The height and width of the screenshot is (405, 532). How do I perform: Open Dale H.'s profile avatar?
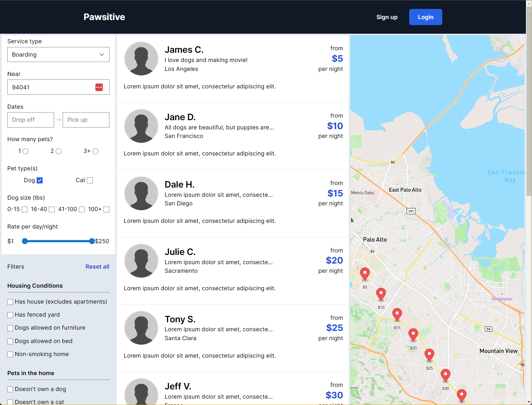point(141,194)
